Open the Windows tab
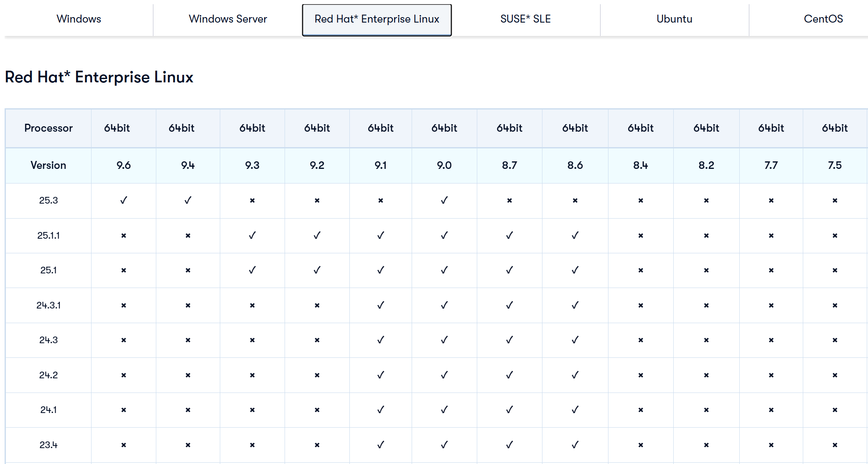868x464 pixels. (x=79, y=19)
